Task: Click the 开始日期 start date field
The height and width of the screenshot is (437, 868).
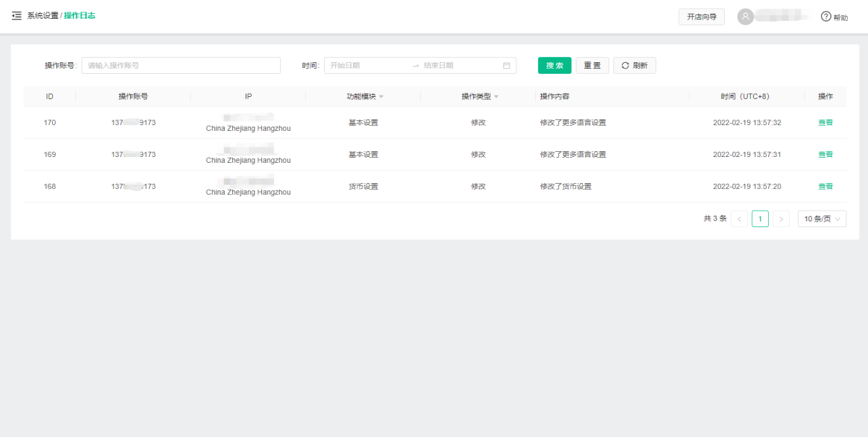Action: coord(365,66)
